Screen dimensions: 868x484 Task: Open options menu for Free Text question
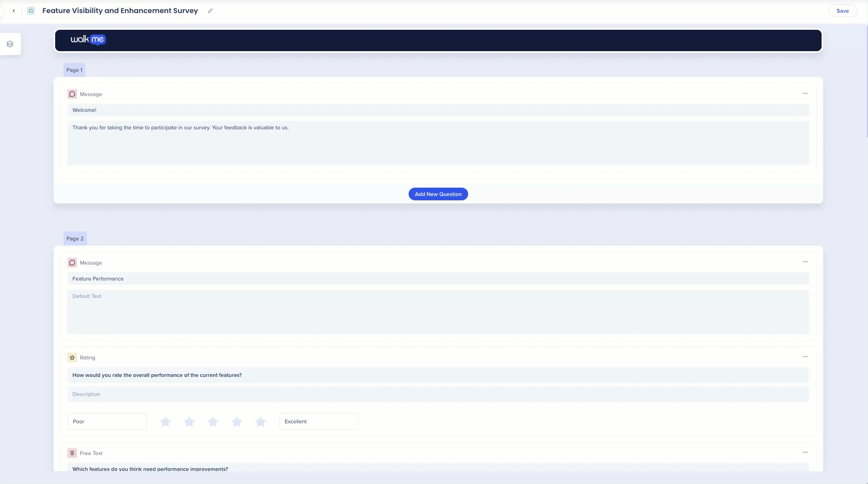[805, 452]
